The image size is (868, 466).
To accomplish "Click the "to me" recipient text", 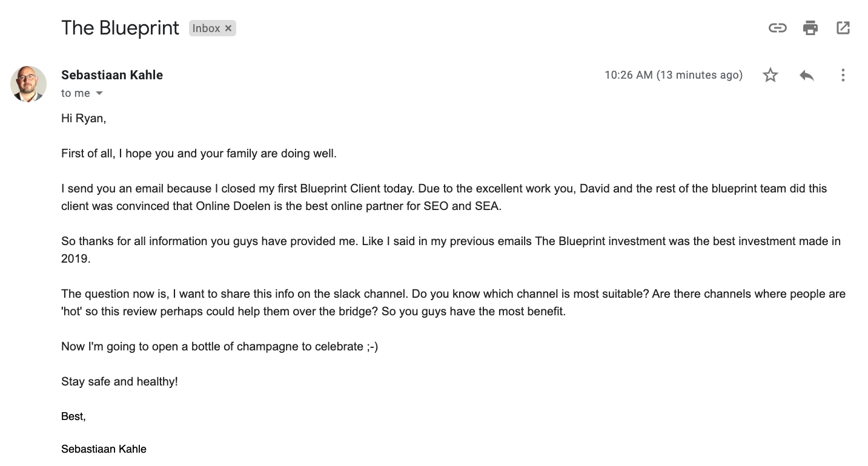I will pyautogui.click(x=76, y=93).
